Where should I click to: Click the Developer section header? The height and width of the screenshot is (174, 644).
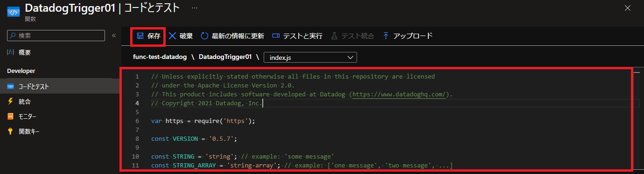tap(21, 71)
